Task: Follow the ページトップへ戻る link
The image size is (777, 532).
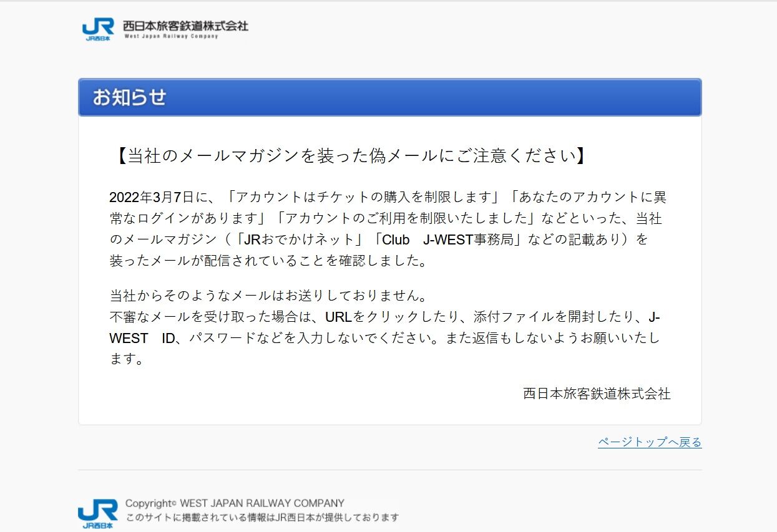Action: [x=650, y=442]
